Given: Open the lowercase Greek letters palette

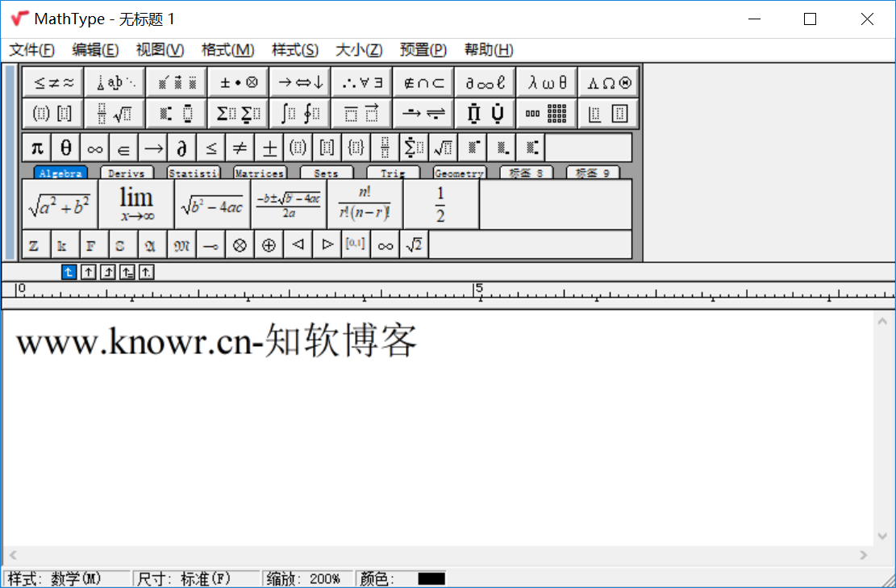Looking at the screenshot, I should point(547,82).
